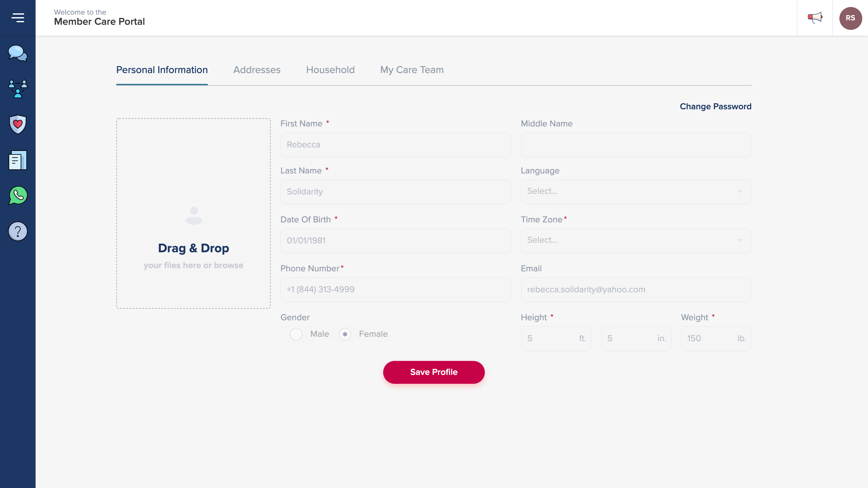
Task: Select the Male gender radio button
Action: (x=296, y=334)
